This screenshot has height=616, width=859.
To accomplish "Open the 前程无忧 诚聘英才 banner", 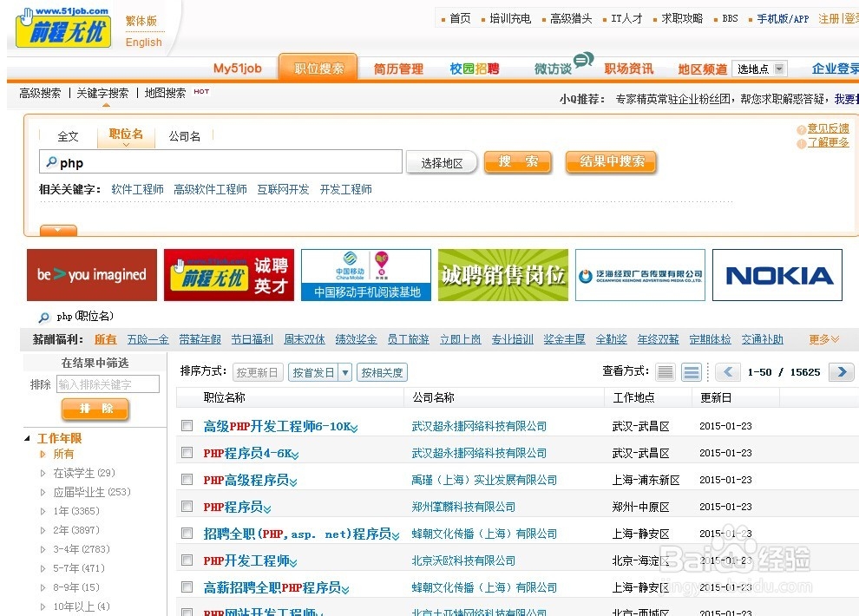I will 229,275.
